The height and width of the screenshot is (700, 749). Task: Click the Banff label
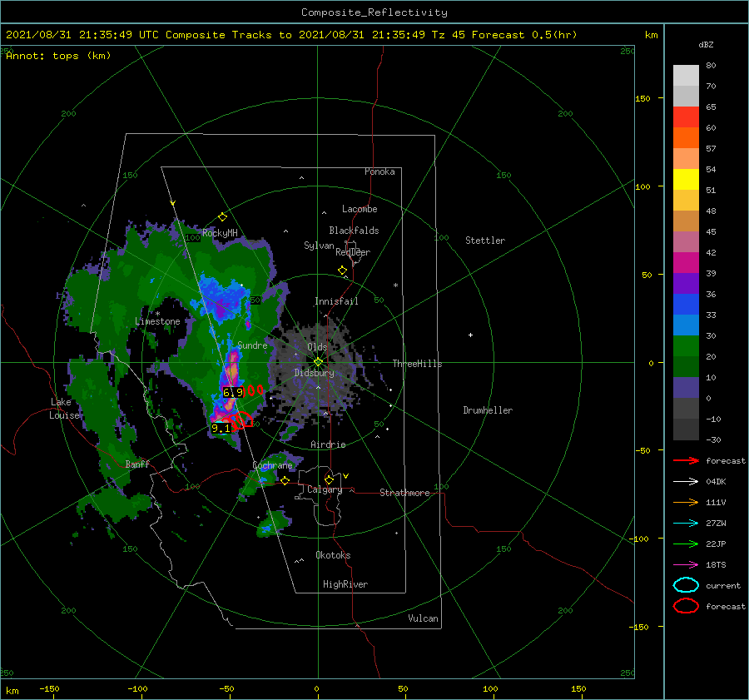click(x=137, y=464)
